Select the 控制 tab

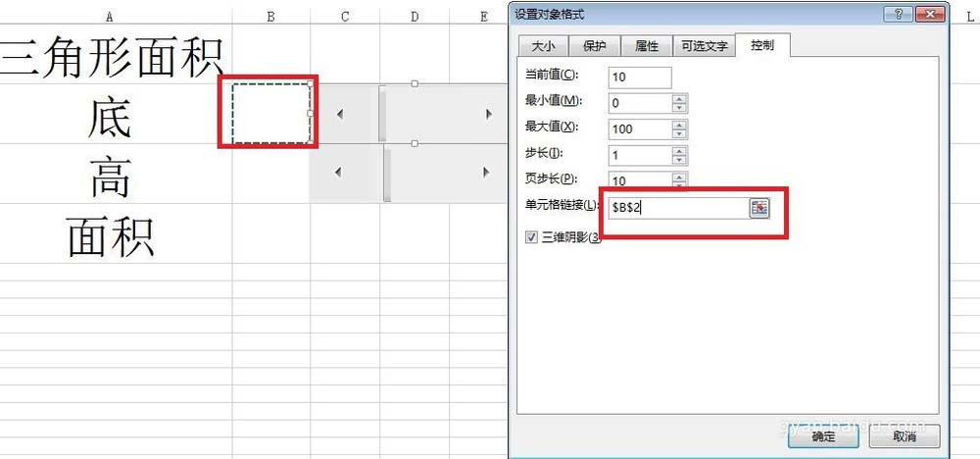click(x=762, y=45)
